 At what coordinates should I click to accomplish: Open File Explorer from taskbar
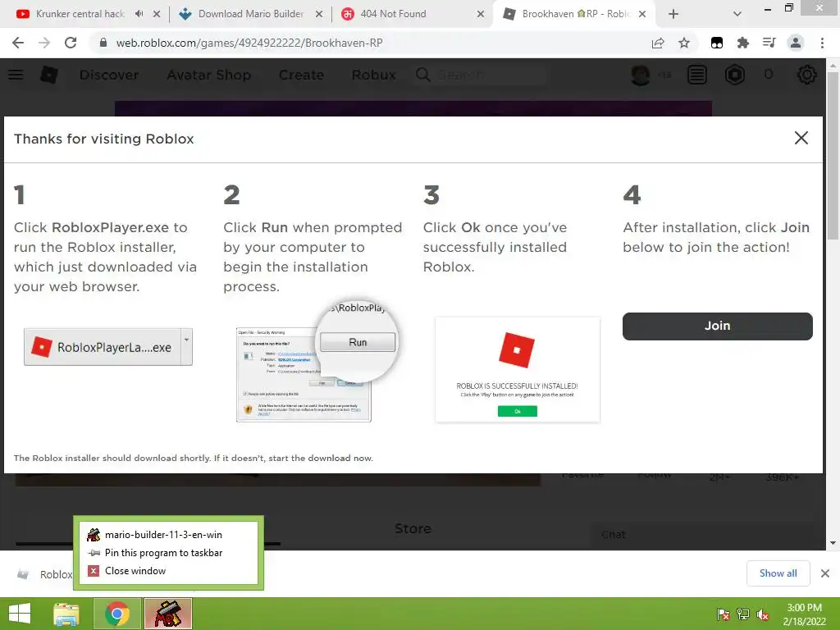click(66, 614)
